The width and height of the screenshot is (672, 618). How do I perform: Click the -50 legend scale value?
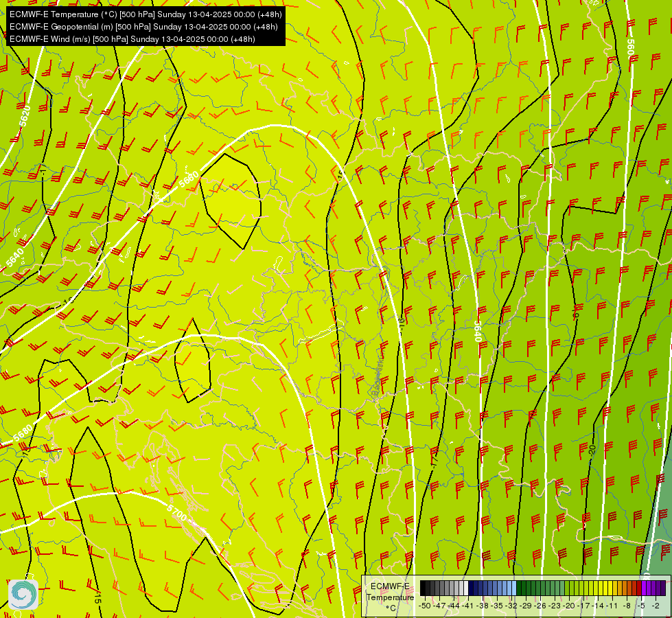424,606
